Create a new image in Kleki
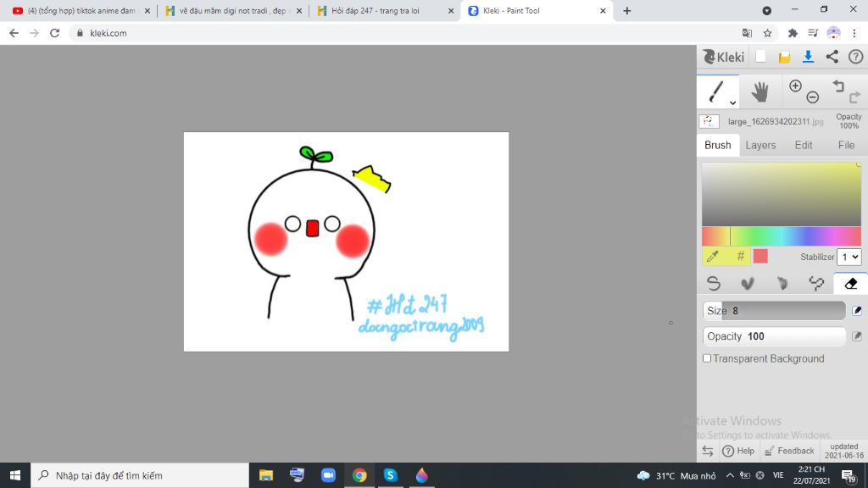The image size is (868, 488). pos(760,57)
